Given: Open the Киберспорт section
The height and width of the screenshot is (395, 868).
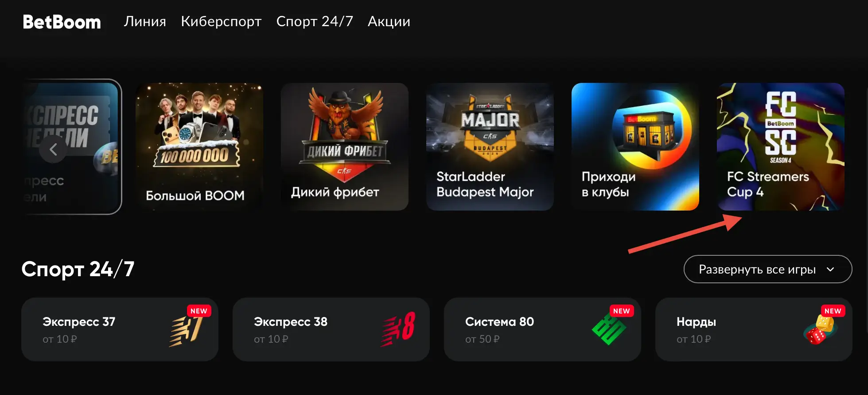Looking at the screenshot, I should click(x=221, y=21).
